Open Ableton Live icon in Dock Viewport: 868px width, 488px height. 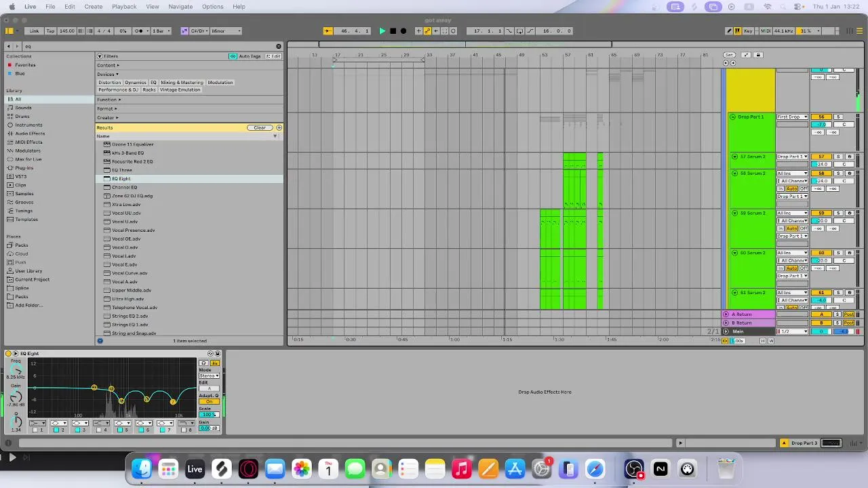pos(195,468)
